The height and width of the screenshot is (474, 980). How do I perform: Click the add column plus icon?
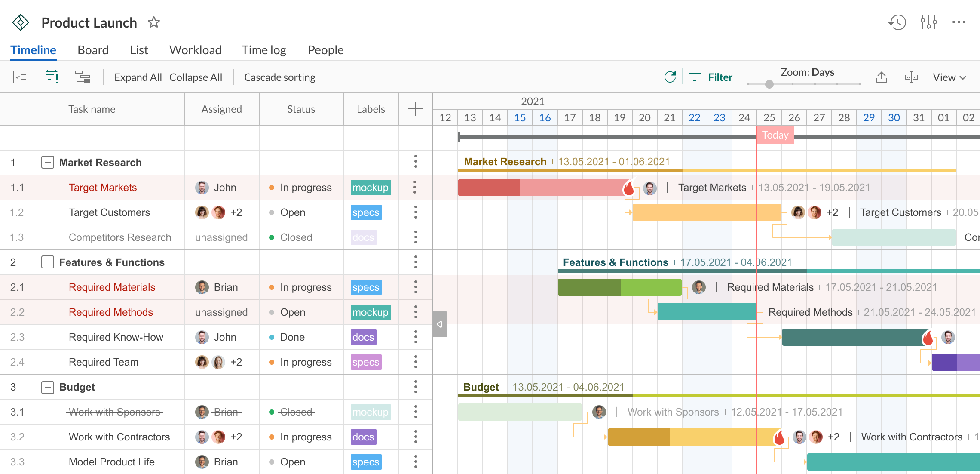point(415,109)
